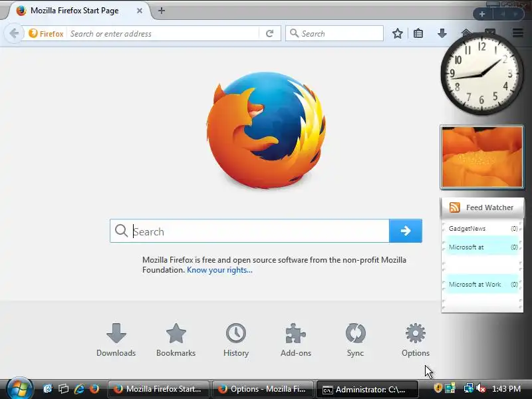Open a new tab with the plus button
The width and height of the screenshot is (532, 399).
point(162,11)
